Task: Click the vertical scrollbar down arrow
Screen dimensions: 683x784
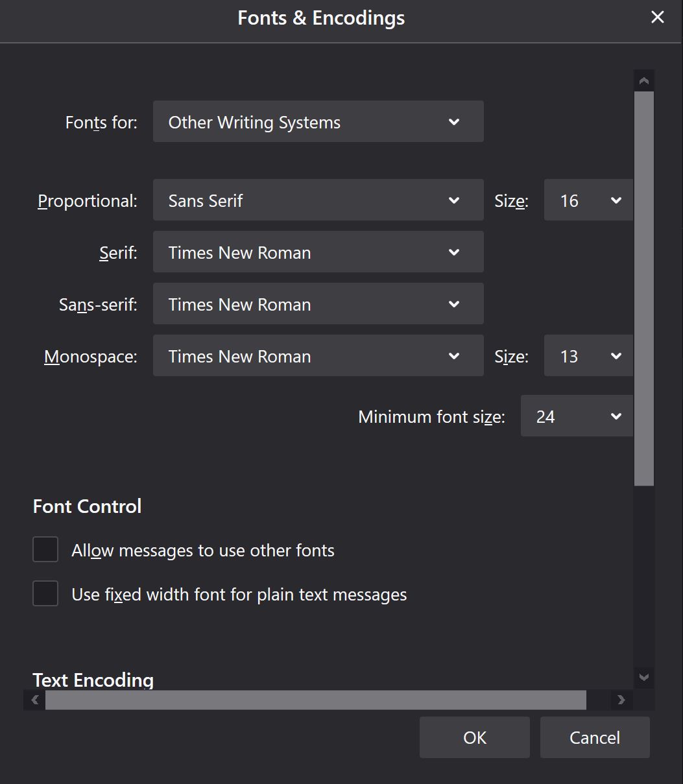Action: [x=644, y=677]
